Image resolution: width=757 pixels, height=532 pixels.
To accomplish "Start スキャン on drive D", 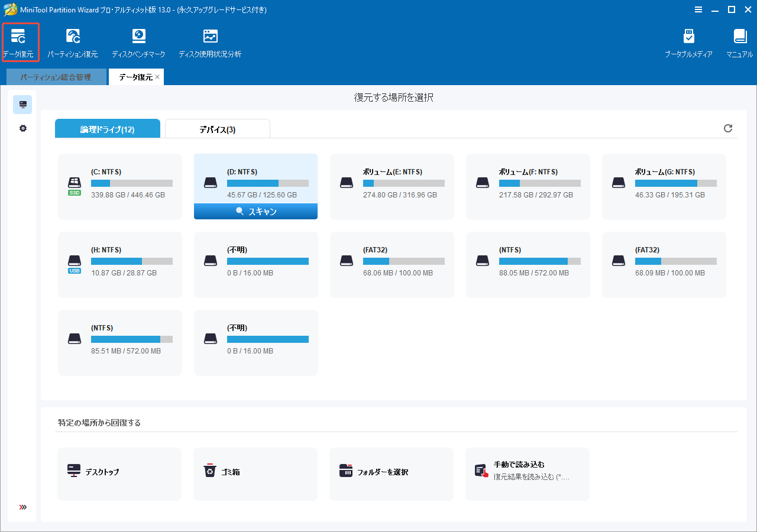I will (255, 211).
